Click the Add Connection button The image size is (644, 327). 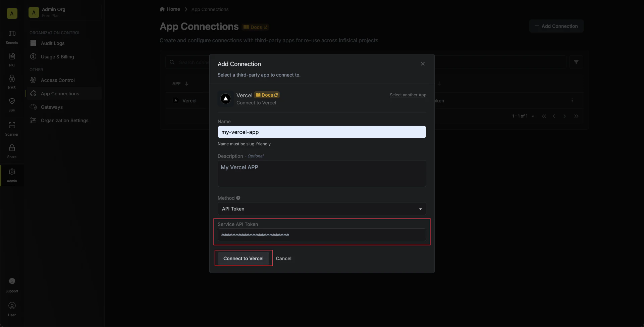point(556,26)
